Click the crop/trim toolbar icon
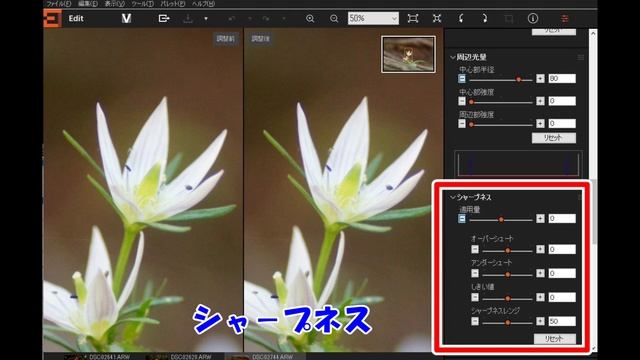This screenshot has width=640, height=360. [509, 18]
